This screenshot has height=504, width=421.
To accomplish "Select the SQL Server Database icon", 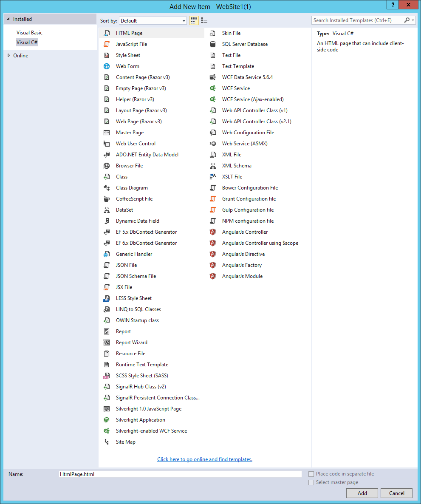I will [x=213, y=44].
